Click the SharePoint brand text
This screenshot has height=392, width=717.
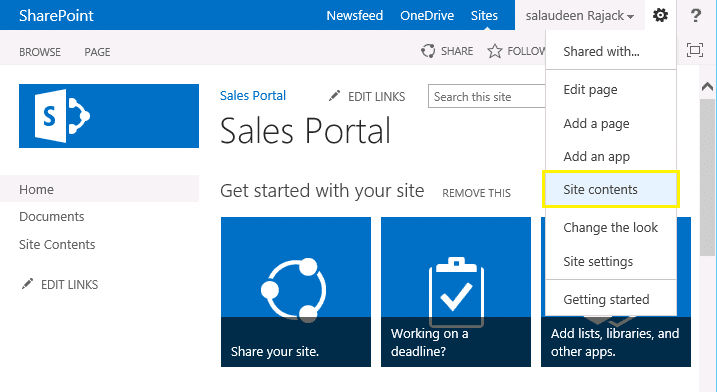pyautogui.click(x=56, y=16)
